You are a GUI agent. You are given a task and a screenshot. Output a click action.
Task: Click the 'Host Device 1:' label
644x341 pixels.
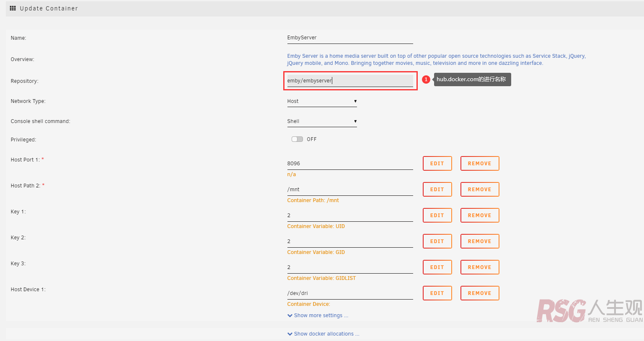coord(28,290)
